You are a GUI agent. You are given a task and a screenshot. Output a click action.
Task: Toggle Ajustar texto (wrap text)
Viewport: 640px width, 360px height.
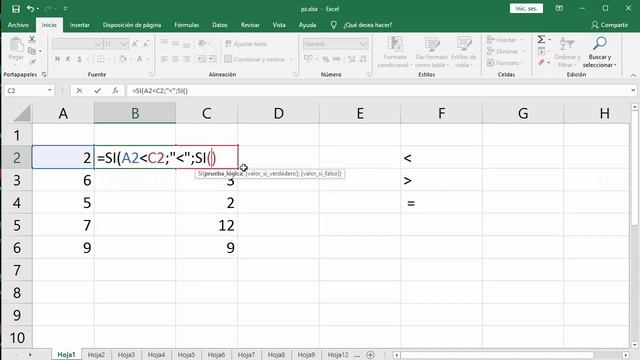246,44
